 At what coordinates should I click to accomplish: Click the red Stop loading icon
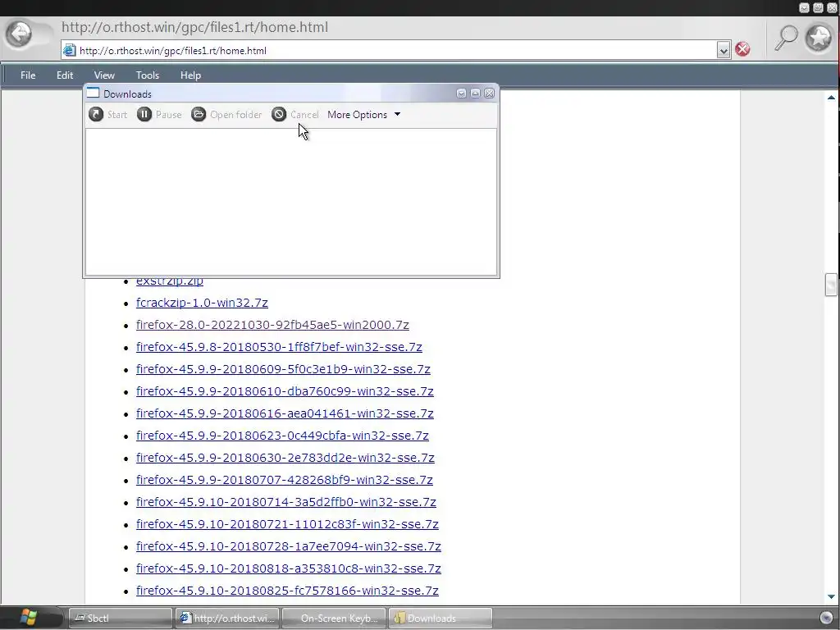point(742,49)
